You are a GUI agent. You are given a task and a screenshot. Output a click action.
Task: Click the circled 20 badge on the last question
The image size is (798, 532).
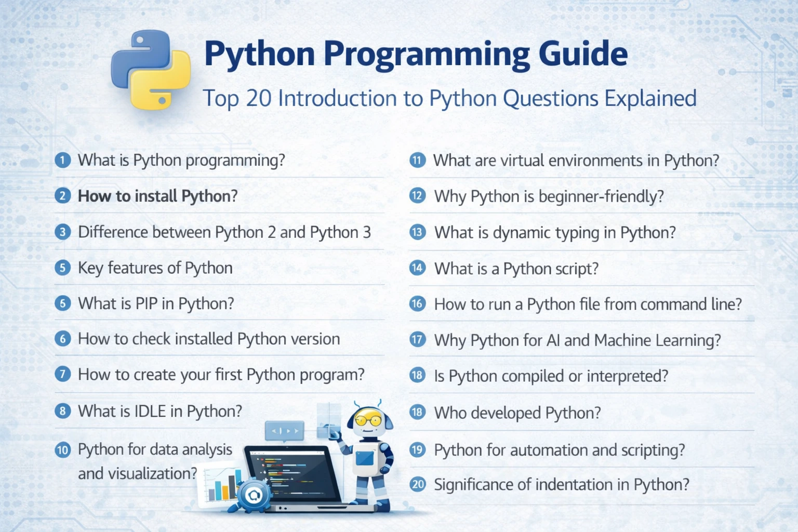pos(417,484)
